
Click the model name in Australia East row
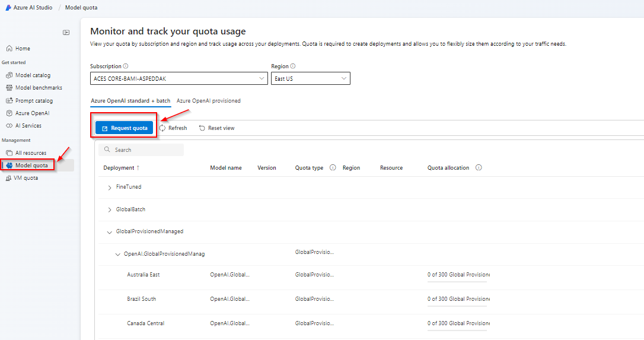point(230,275)
